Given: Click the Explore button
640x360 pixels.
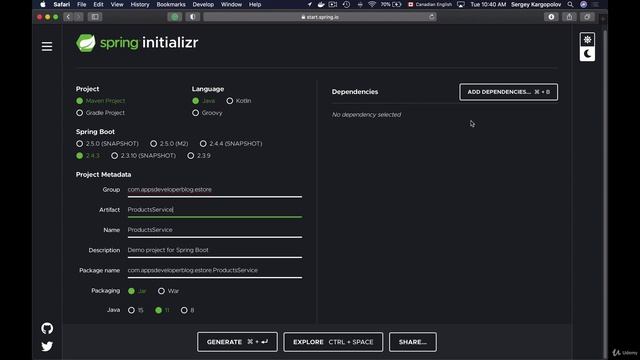Looking at the screenshot, I should [333, 342].
